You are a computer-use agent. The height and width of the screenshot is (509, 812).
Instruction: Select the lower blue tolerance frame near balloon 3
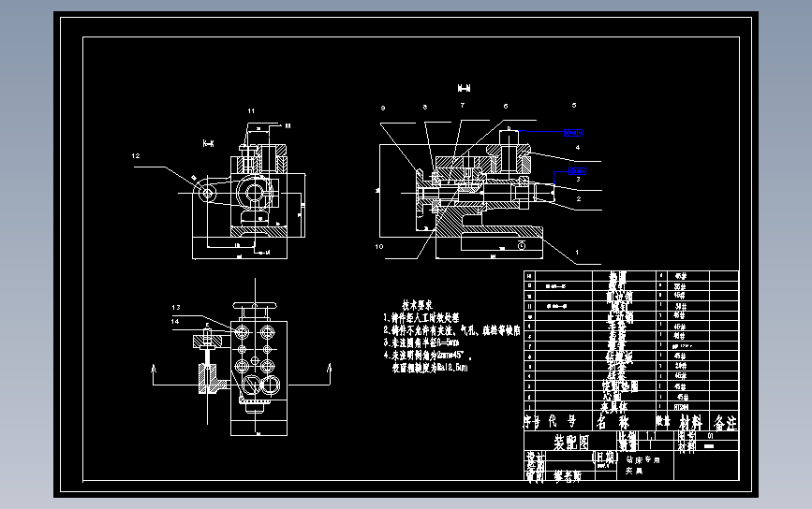click(577, 171)
